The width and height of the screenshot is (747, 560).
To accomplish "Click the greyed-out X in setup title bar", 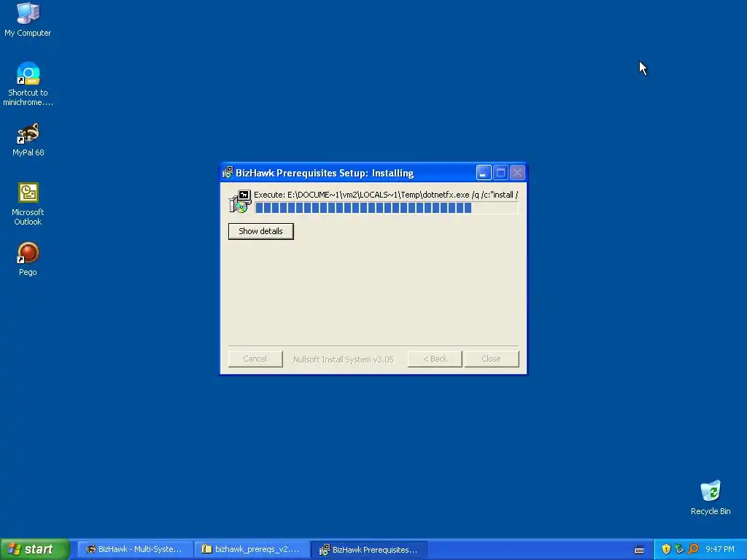I will pos(517,172).
